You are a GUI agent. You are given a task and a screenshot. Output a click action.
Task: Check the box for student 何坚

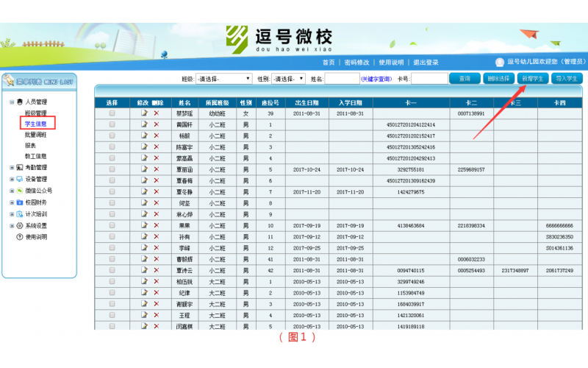click(x=112, y=203)
